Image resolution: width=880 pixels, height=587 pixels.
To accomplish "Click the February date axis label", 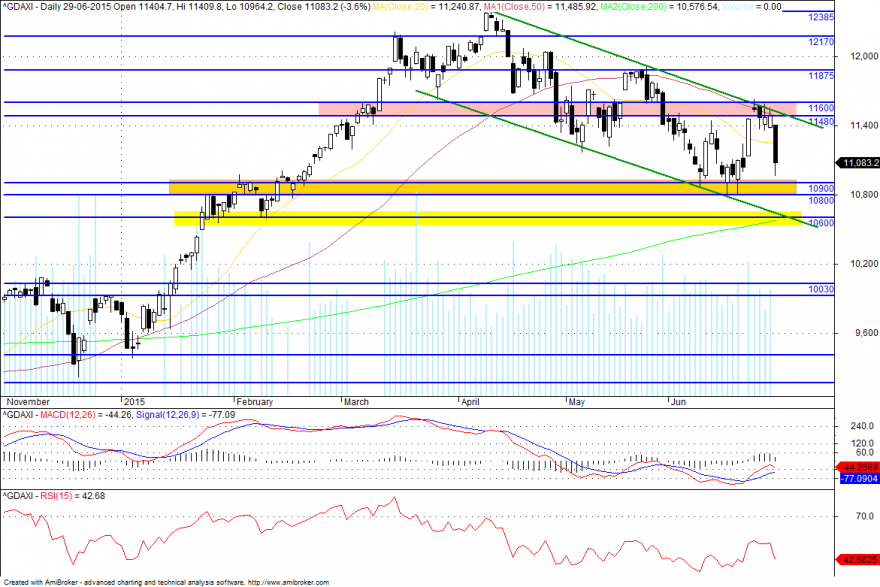I will [x=255, y=402].
